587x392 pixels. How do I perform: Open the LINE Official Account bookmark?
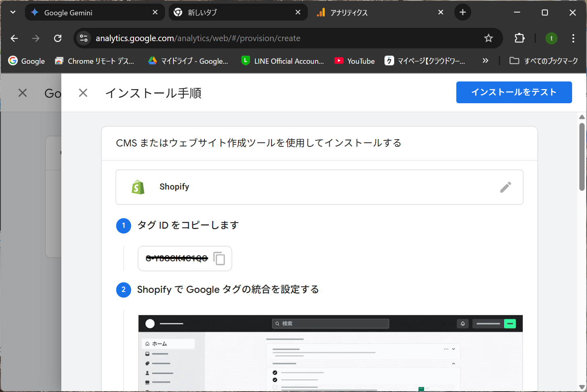[x=282, y=61]
